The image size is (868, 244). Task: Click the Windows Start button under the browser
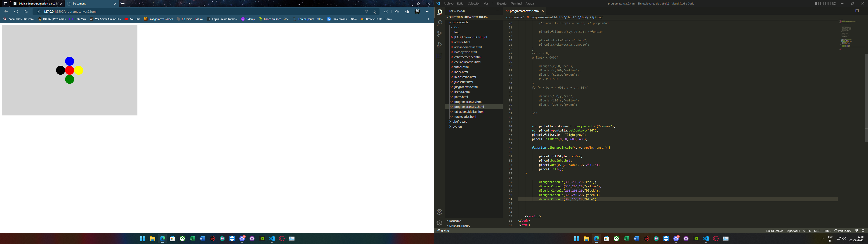click(143, 239)
